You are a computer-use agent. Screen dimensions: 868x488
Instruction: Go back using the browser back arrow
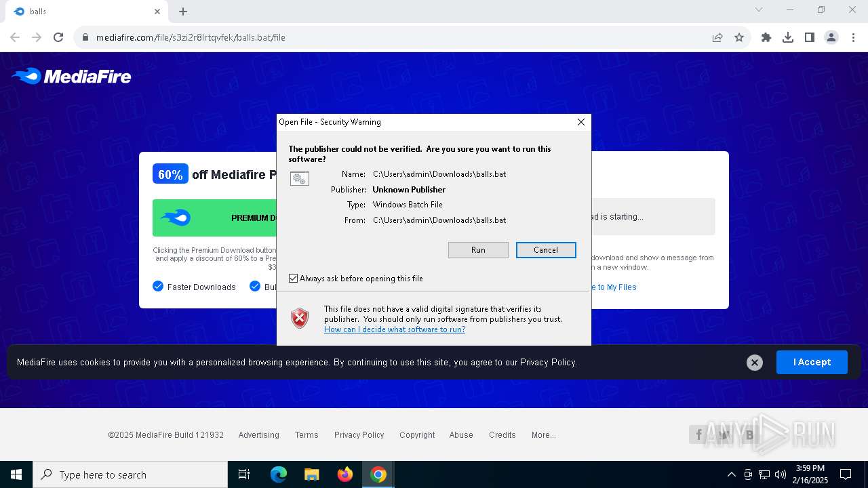coord(15,37)
